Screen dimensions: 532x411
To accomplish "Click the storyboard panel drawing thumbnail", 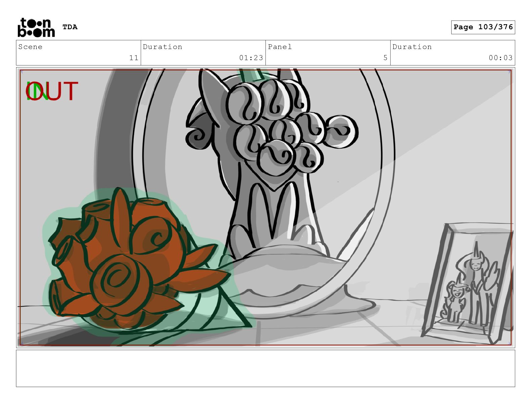I will 265,208.
